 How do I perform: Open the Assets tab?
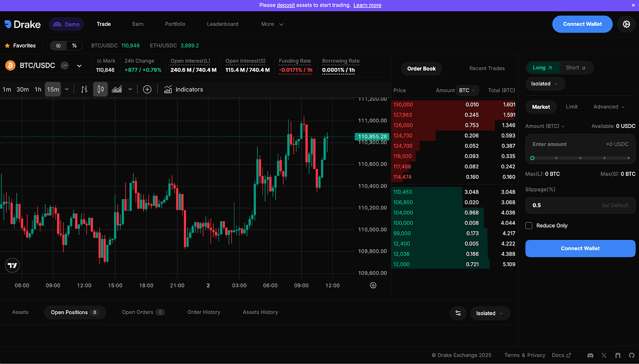[x=20, y=312]
